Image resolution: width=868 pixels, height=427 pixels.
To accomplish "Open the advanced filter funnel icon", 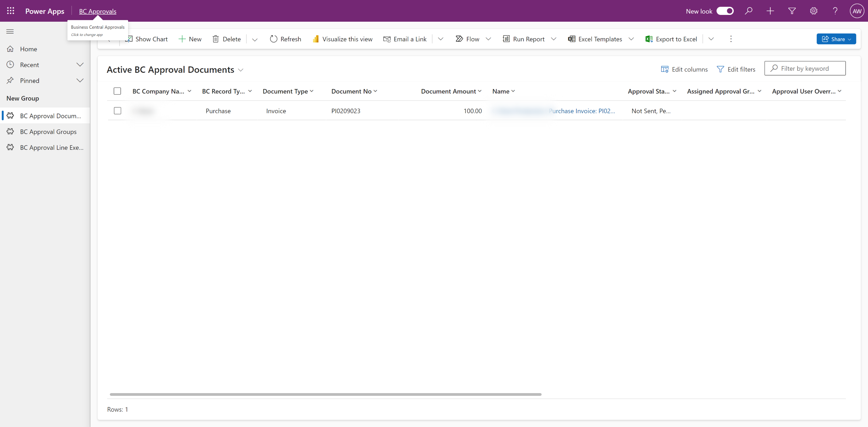I will (792, 11).
